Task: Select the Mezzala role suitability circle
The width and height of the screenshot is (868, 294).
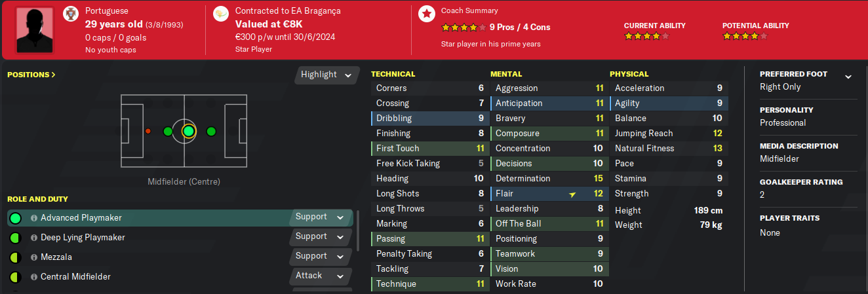Action: 16,257
